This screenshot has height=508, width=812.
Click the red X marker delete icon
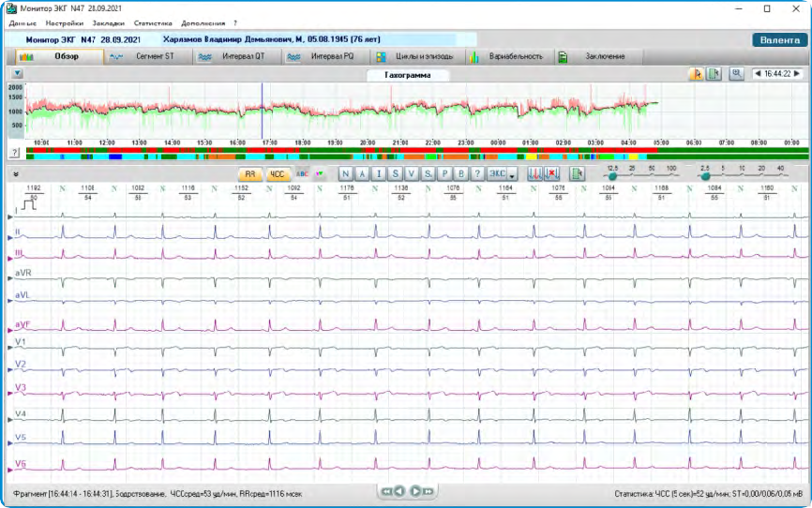(x=552, y=174)
